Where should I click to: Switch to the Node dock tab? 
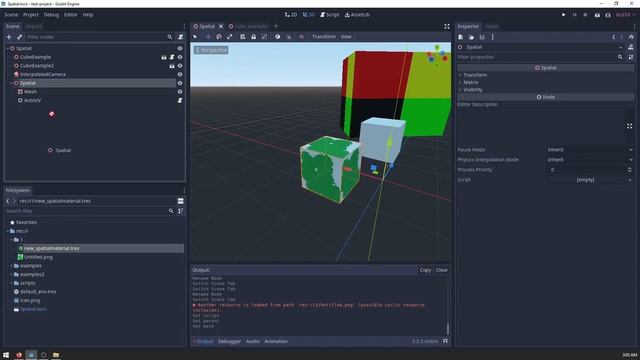coord(491,26)
